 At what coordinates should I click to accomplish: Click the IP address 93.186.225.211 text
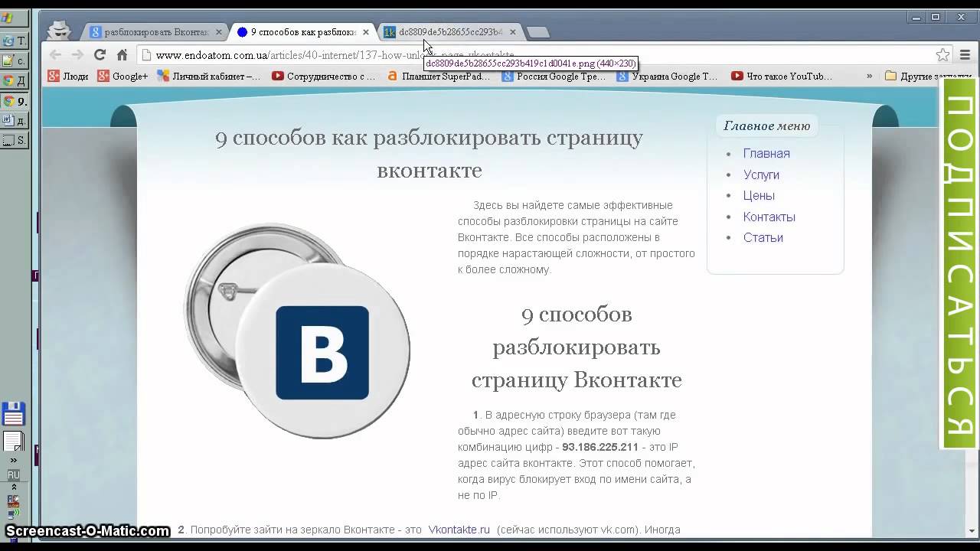click(x=599, y=447)
